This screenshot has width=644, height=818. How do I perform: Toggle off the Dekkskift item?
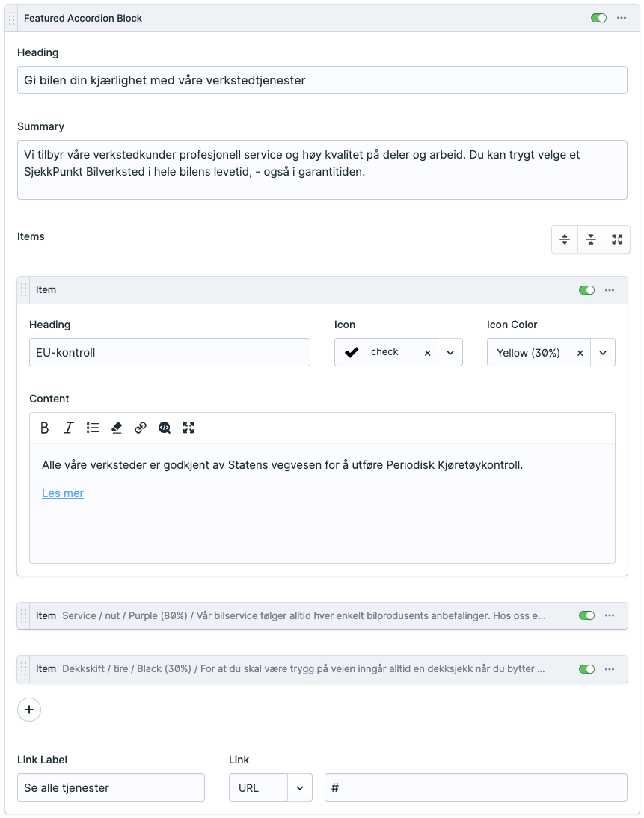pos(586,669)
